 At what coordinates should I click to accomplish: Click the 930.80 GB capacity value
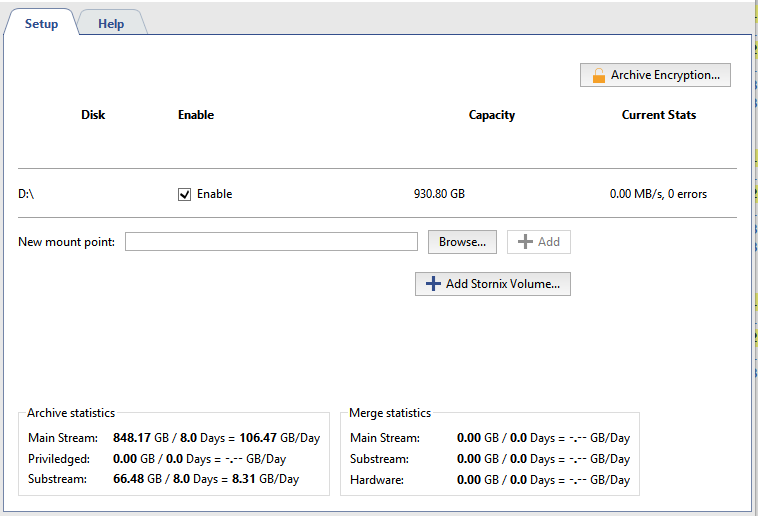click(x=439, y=194)
